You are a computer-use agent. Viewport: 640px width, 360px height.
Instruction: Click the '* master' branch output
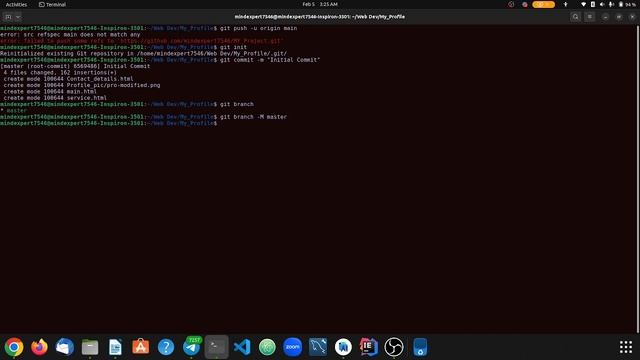13,111
